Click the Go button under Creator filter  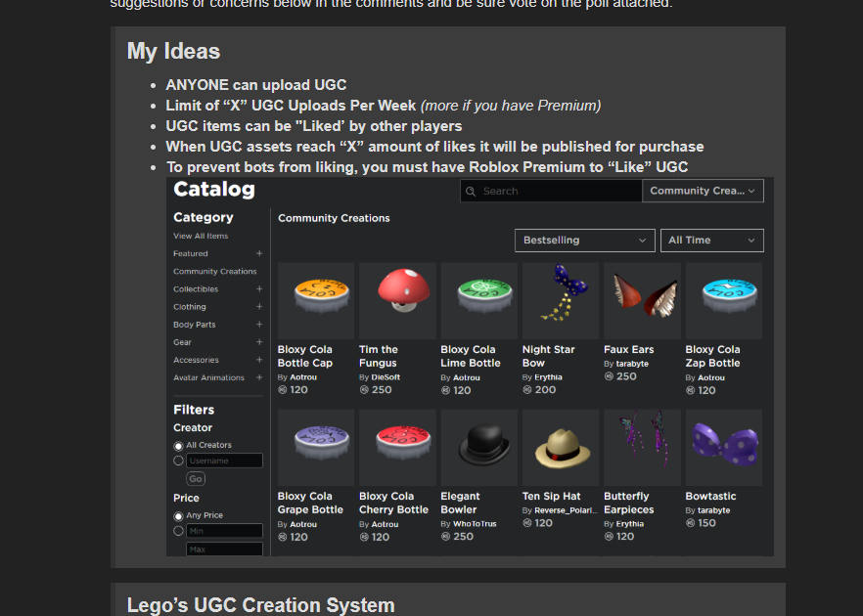coord(196,479)
